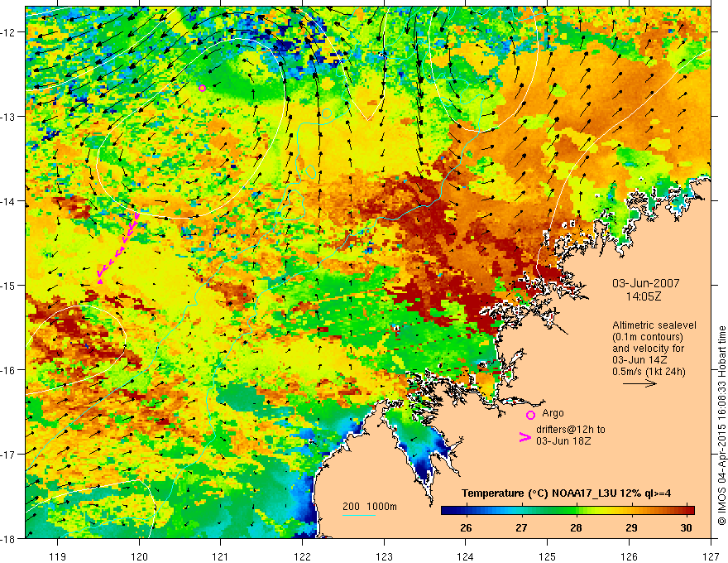Click latitude label '-17' on left axis
The image size is (728, 563).
tap(9, 455)
